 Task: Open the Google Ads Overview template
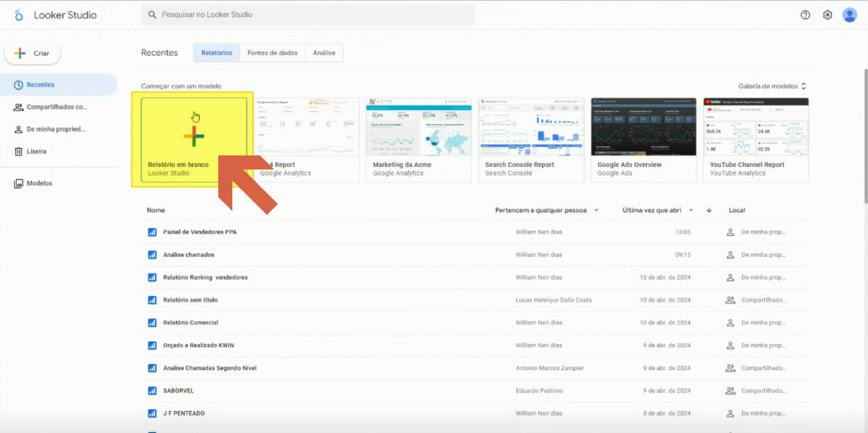(x=643, y=140)
